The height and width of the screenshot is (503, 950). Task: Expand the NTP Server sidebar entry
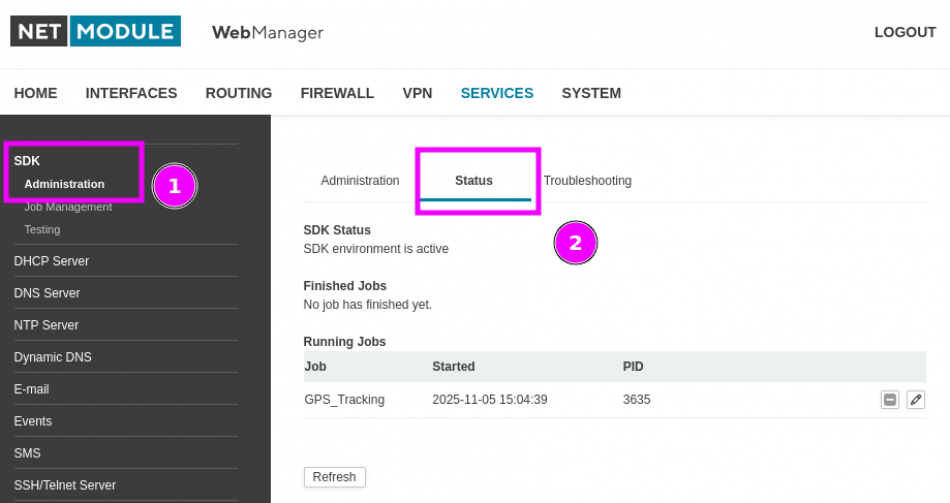tap(46, 325)
